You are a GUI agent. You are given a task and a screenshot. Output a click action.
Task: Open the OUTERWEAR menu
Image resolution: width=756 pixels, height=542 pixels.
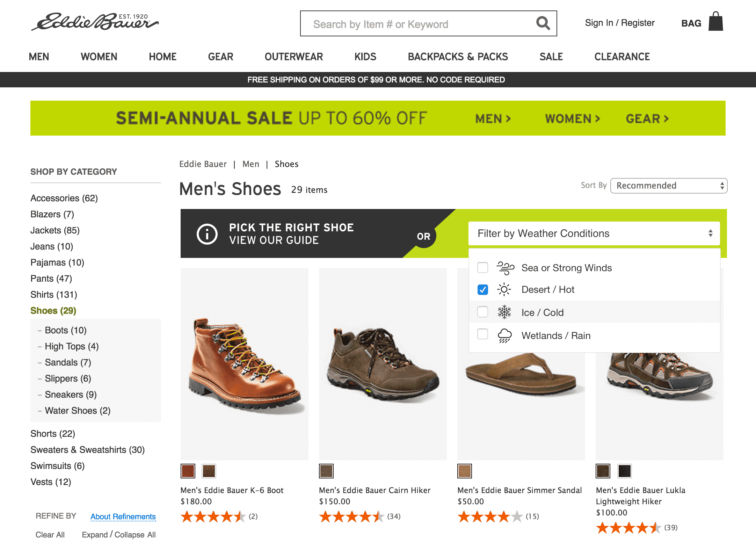pos(293,57)
